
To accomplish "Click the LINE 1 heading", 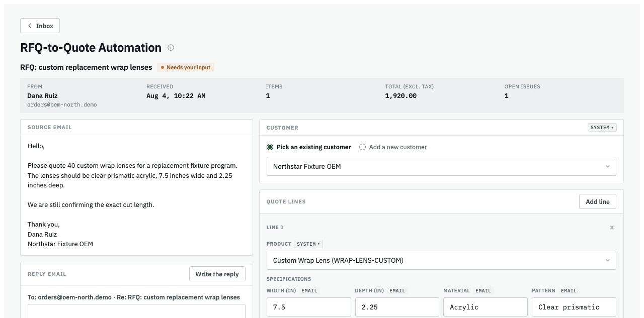I will [x=275, y=228].
